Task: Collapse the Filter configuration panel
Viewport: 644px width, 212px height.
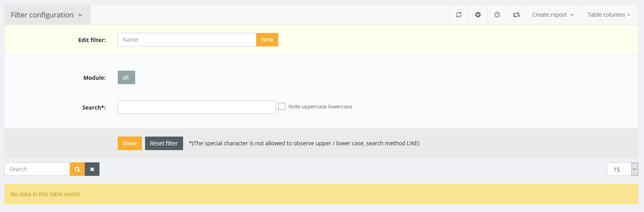Action: pyautogui.click(x=47, y=15)
